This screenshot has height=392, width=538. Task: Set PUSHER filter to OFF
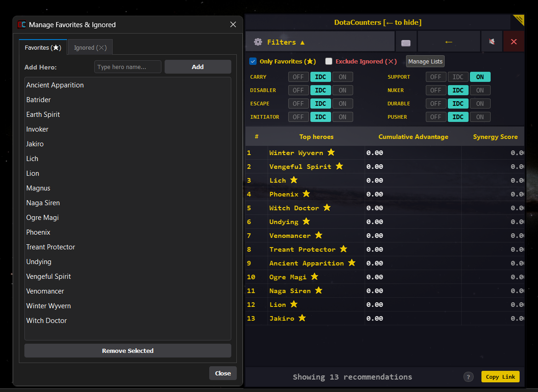[x=436, y=117]
